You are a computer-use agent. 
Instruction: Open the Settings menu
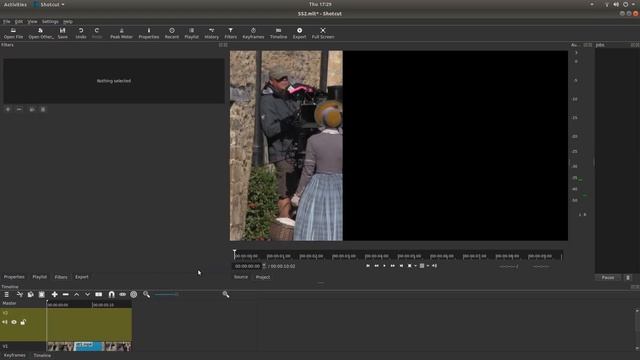(50, 21)
